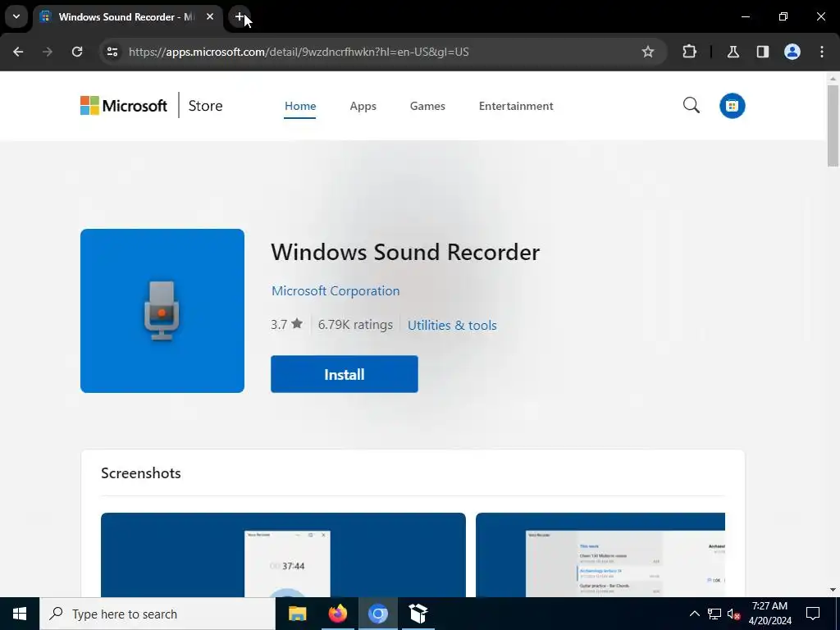This screenshot has height=630, width=840.
Task: Open File Explorer from taskbar
Action: 297,614
